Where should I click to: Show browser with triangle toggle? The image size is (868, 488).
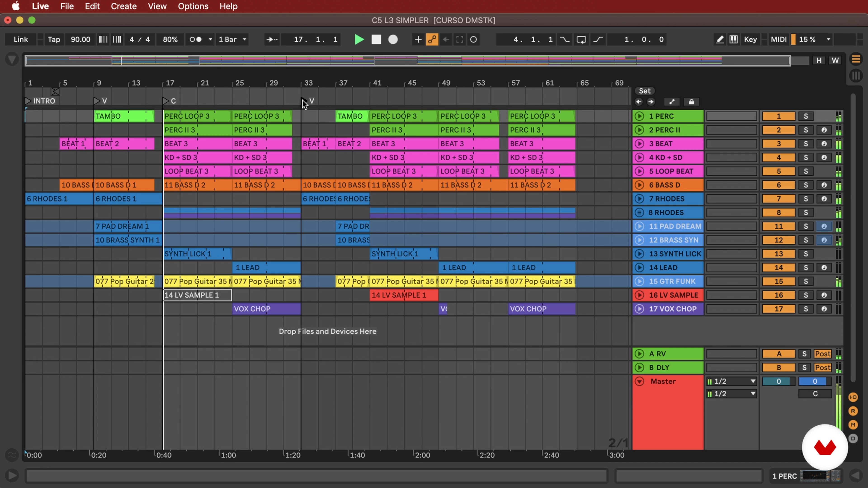coord(12,60)
